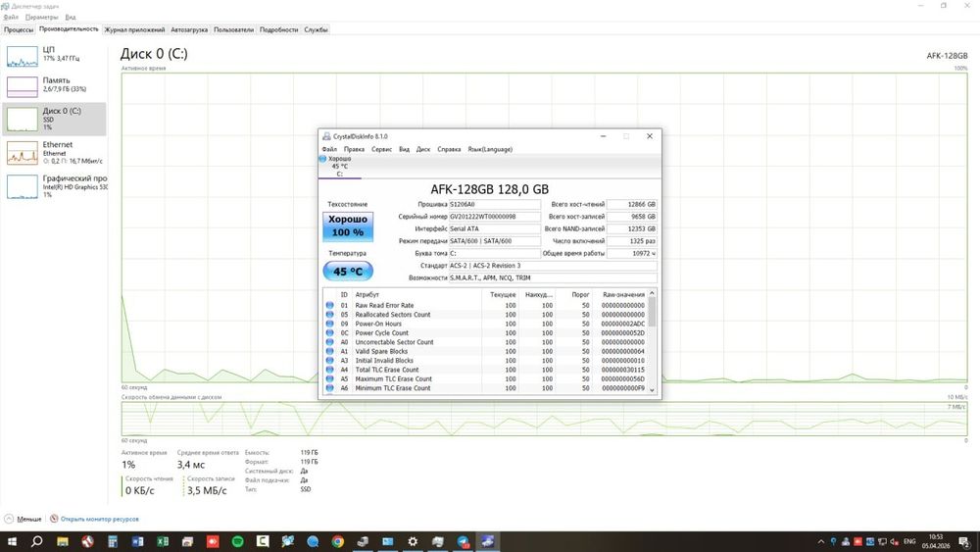
Task: Click the resource monitor icon near Меньше
Action: (54, 519)
